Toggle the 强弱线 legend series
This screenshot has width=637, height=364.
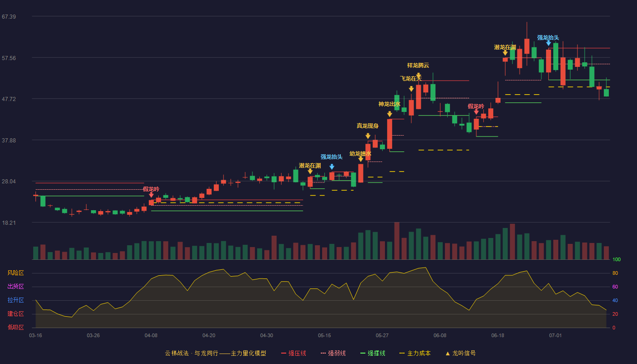(333, 353)
